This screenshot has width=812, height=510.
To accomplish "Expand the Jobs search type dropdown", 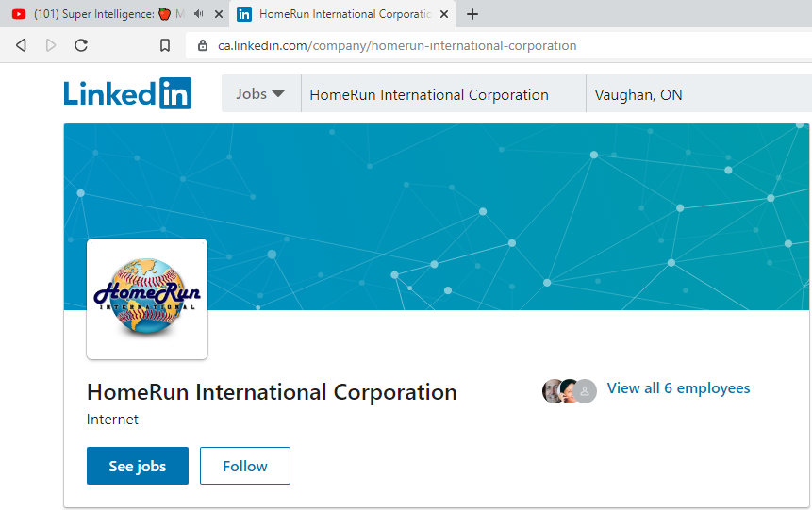I will point(261,93).
